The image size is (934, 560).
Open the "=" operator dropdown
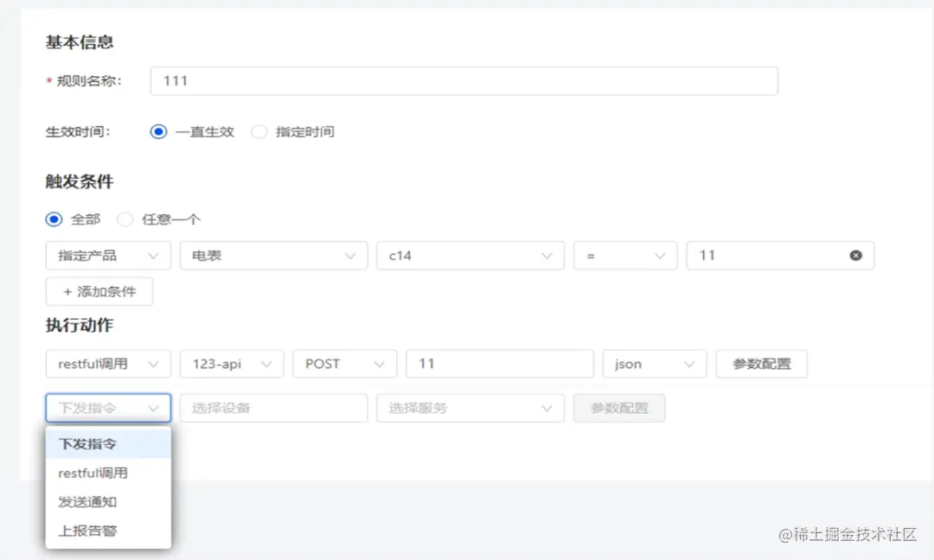point(624,255)
